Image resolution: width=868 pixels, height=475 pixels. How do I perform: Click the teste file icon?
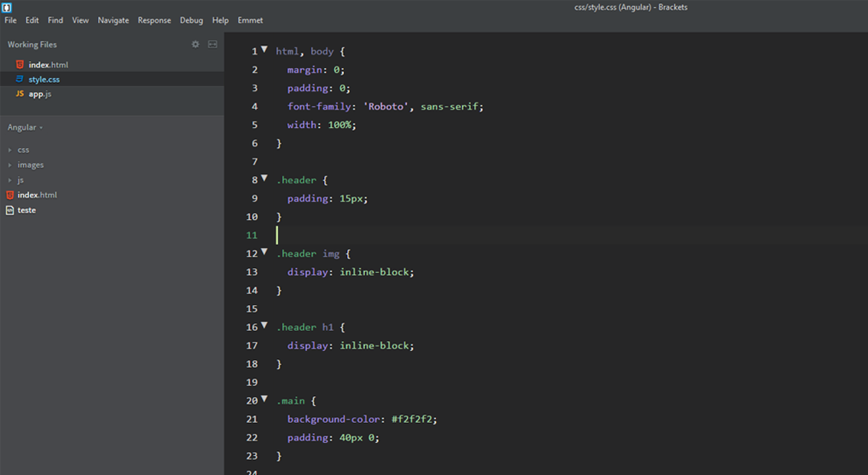point(10,210)
